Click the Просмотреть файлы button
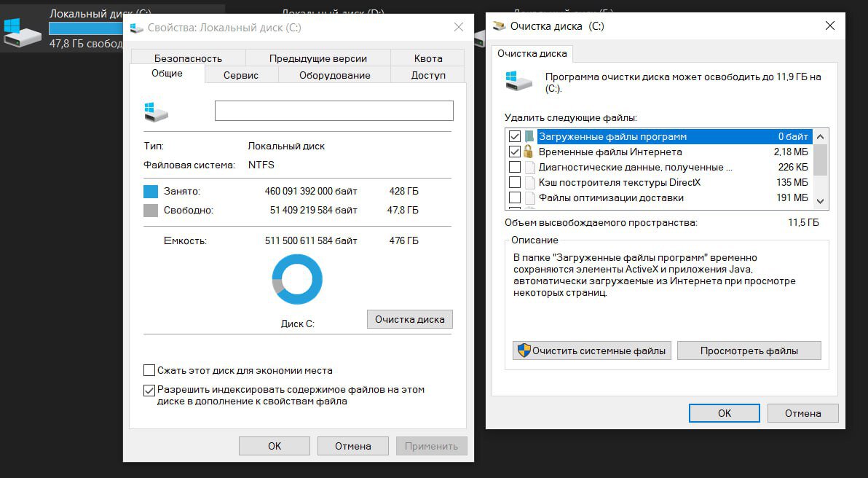868x478 pixels. pos(749,350)
